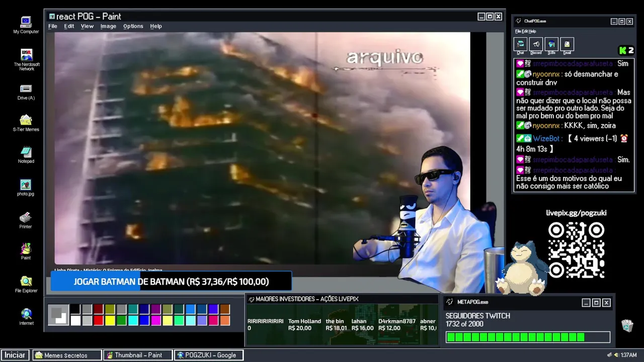Image resolution: width=644 pixels, height=362 pixels.
Task: Click the Discord megaphone icon in ChatPOG.exe
Action: 536,44
